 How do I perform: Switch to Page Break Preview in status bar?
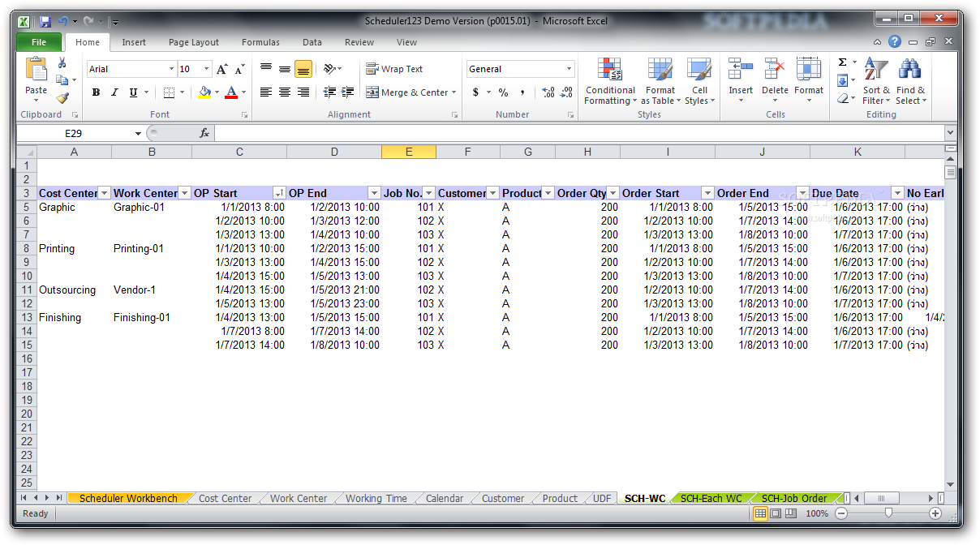[x=790, y=513]
